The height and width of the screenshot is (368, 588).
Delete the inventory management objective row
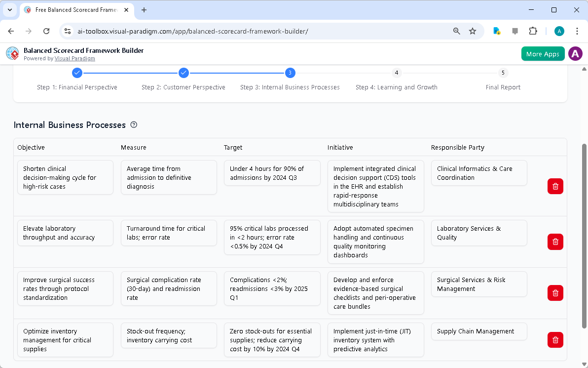(555, 340)
